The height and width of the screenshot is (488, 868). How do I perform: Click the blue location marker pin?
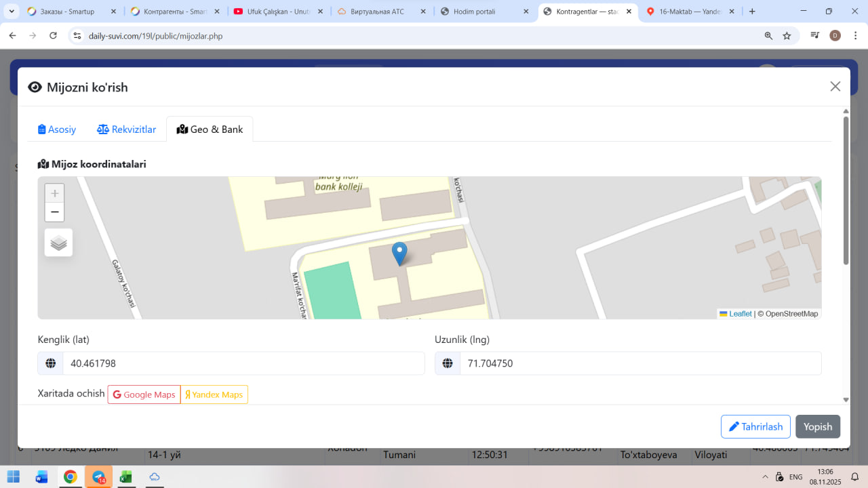[400, 253]
